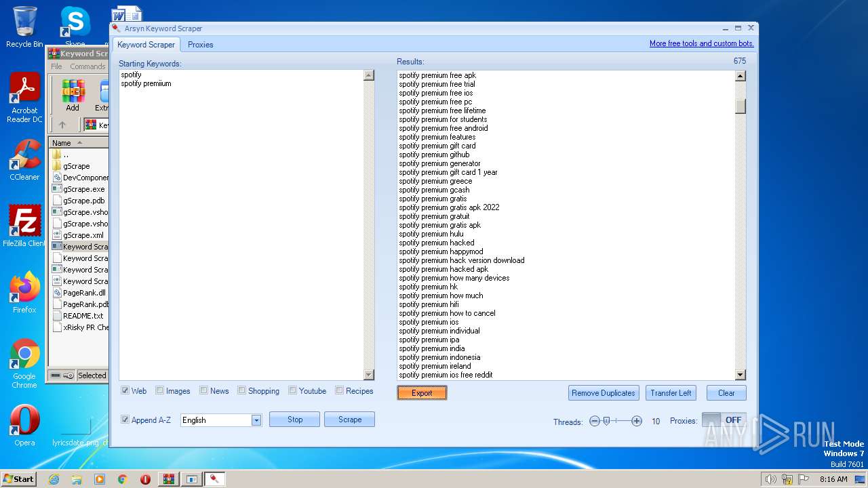Open Opera from the taskbar
The height and width of the screenshot is (488, 868).
(145, 479)
